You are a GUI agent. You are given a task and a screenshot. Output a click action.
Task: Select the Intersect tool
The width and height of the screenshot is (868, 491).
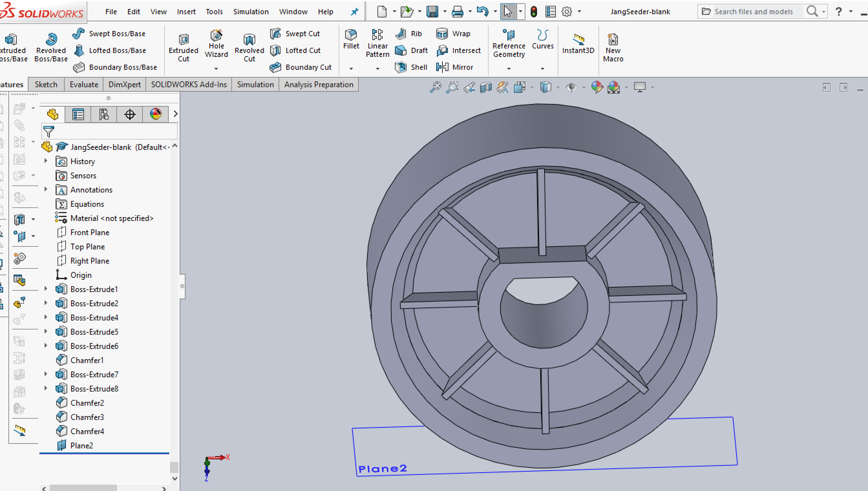click(x=459, y=50)
